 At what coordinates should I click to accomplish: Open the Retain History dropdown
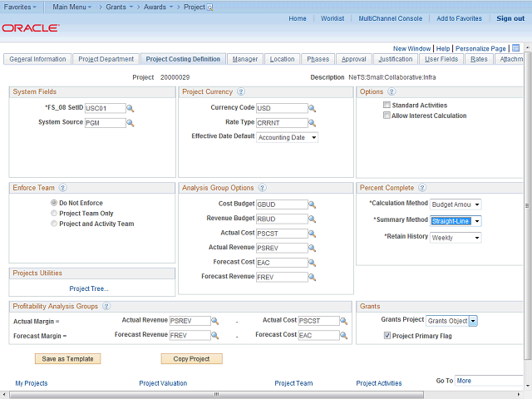point(456,238)
